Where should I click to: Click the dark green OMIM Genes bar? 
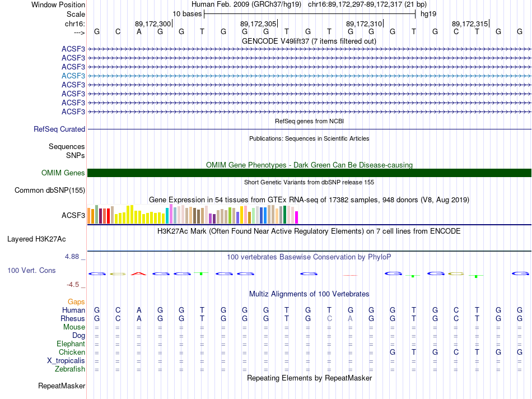click(309, 173)
